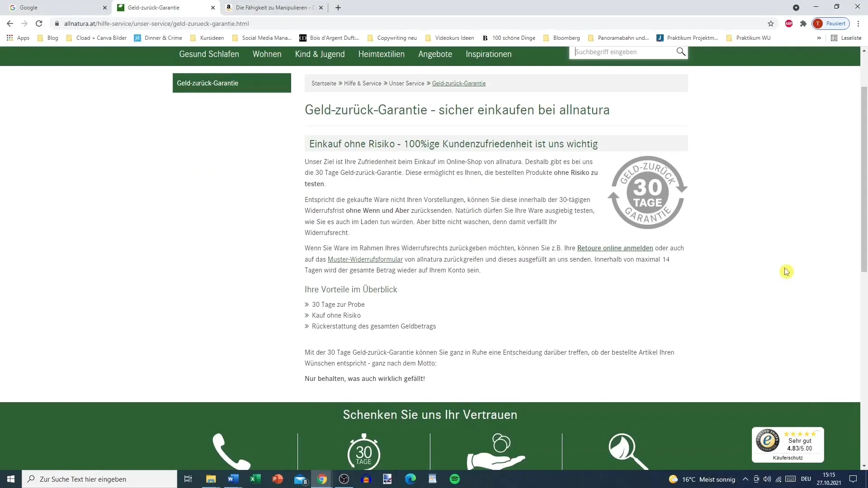Image resolution: width=868 pixels, height=488 pixels.
Task: Open the volume control in tray
Action: click(x=767, y=479)
